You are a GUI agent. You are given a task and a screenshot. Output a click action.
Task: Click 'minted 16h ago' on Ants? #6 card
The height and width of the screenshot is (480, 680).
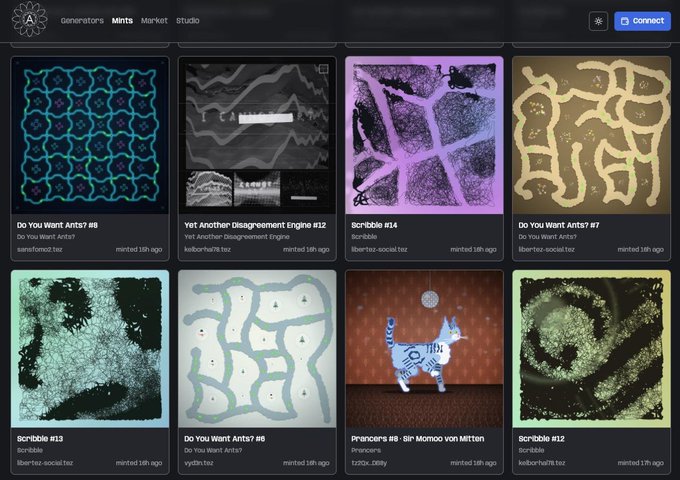(306, 463)
